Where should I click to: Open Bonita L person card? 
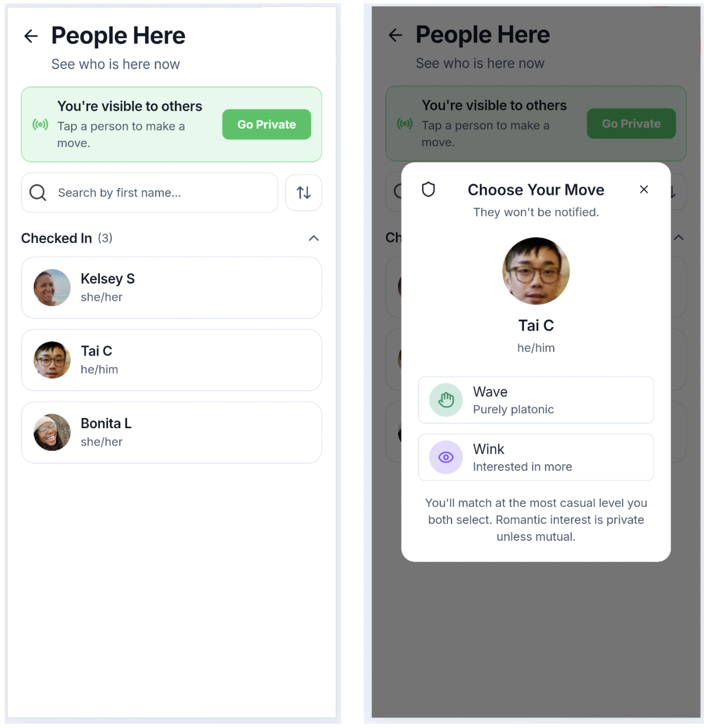tap(171, 432)
